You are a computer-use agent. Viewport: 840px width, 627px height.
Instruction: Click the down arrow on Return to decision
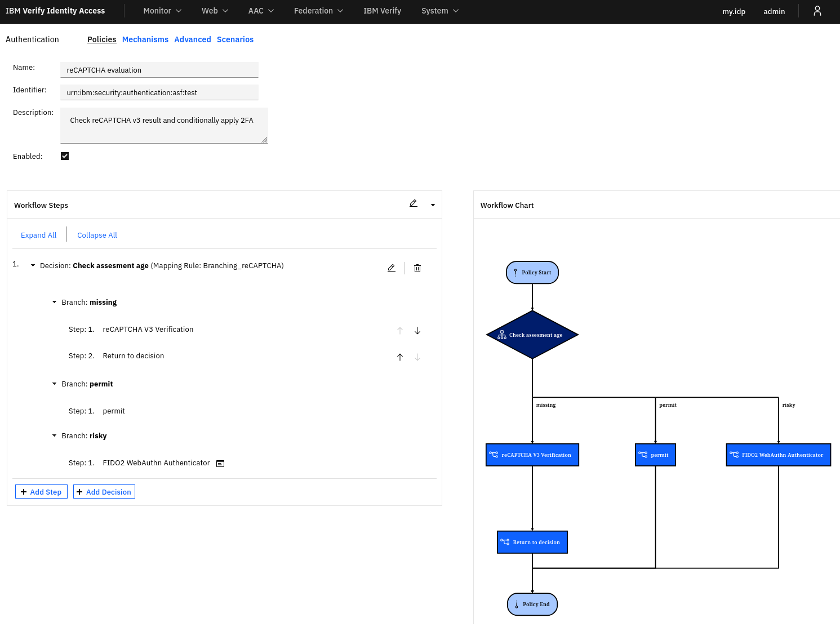[417, 357]
